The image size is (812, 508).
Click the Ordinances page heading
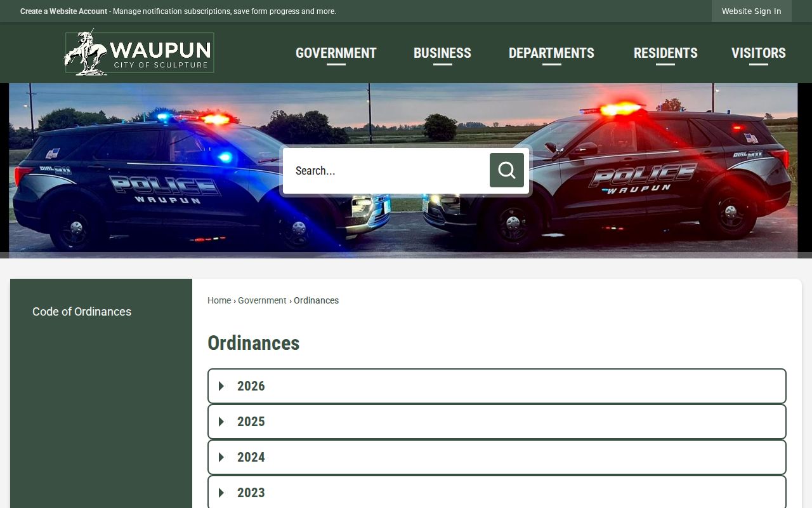[x=254, y=343]
